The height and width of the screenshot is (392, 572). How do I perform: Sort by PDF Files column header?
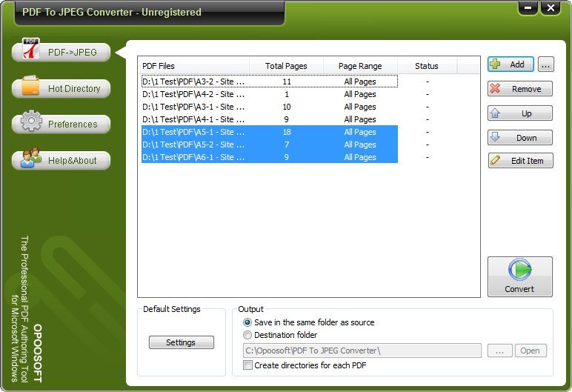[x=193, y=66]
